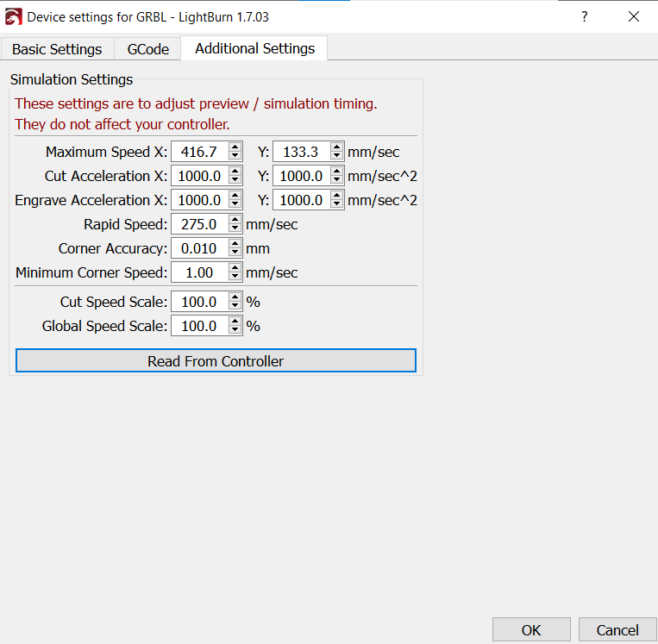Click the Read From Controller button

216,361
